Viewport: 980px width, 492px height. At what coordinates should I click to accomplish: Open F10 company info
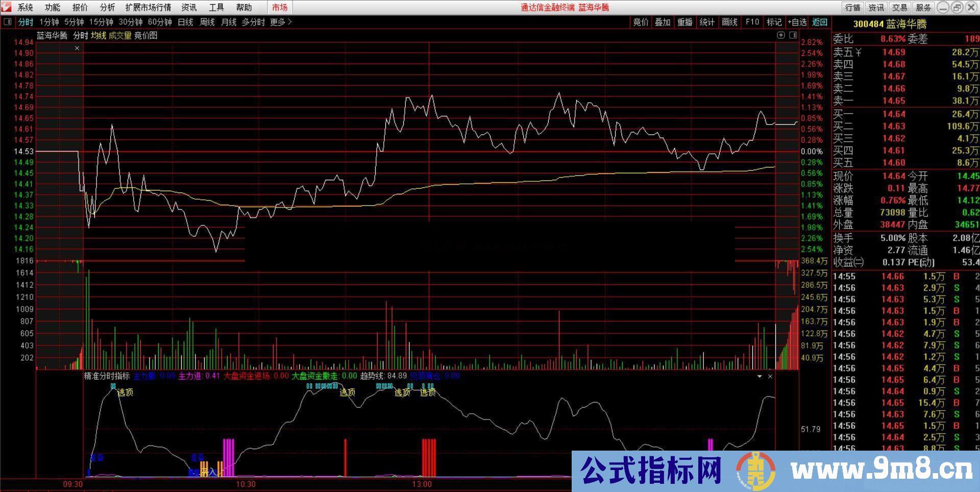click(752, 22)
